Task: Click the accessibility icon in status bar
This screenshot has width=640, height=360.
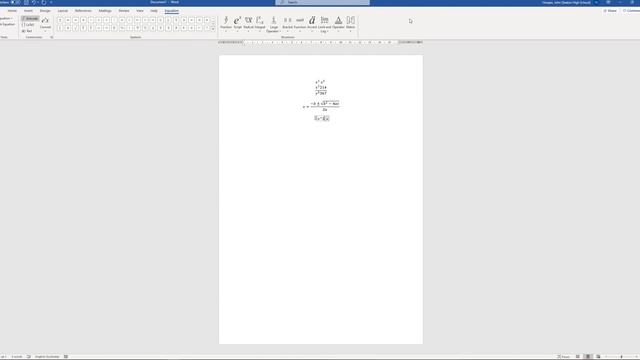Action: click(x=66, y=356)
